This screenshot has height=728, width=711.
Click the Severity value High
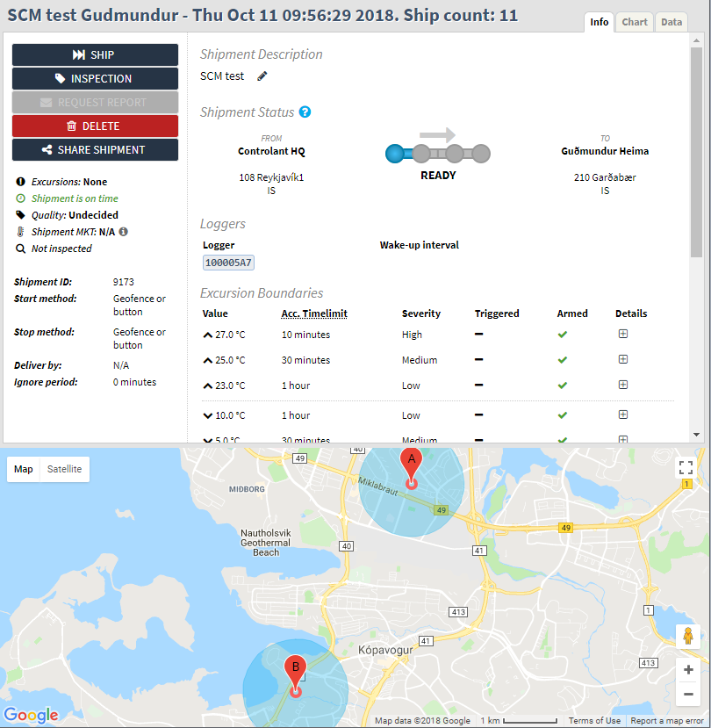(x=412, y=335)
